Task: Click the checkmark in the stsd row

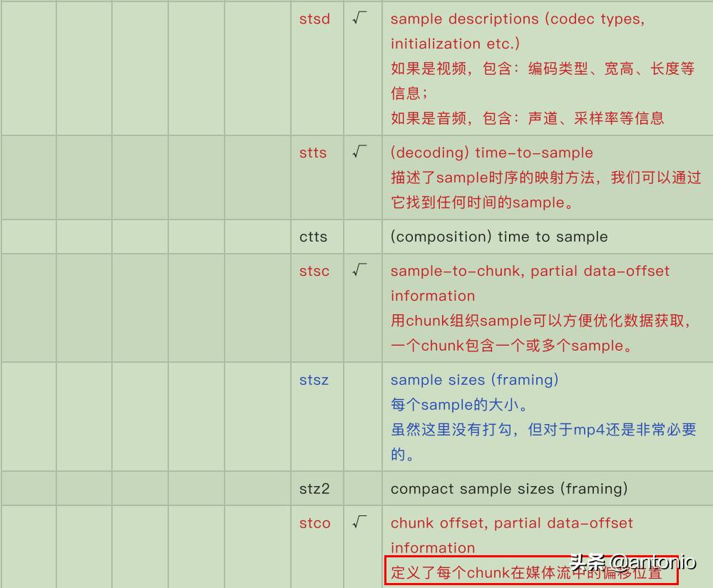Action: (359, 19)
